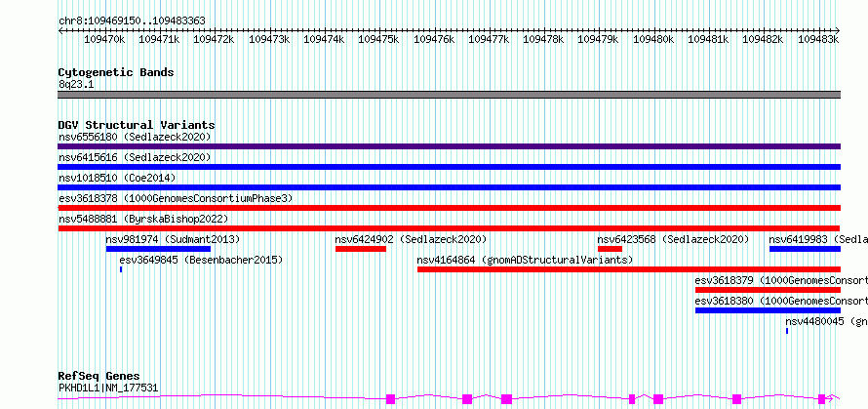Open the nsv6415616 (Sedlazeck2020) label
Viewport: 868px width, 409px height.
135,157
